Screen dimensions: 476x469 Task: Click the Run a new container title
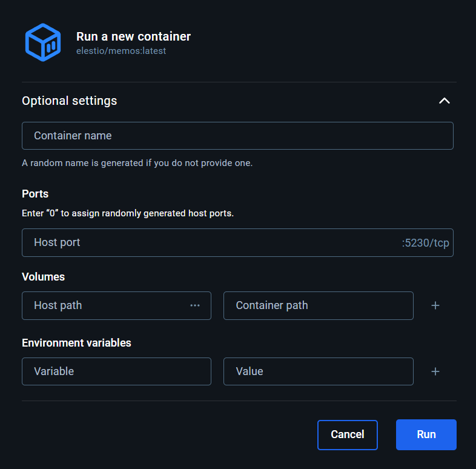pos(133,36)
